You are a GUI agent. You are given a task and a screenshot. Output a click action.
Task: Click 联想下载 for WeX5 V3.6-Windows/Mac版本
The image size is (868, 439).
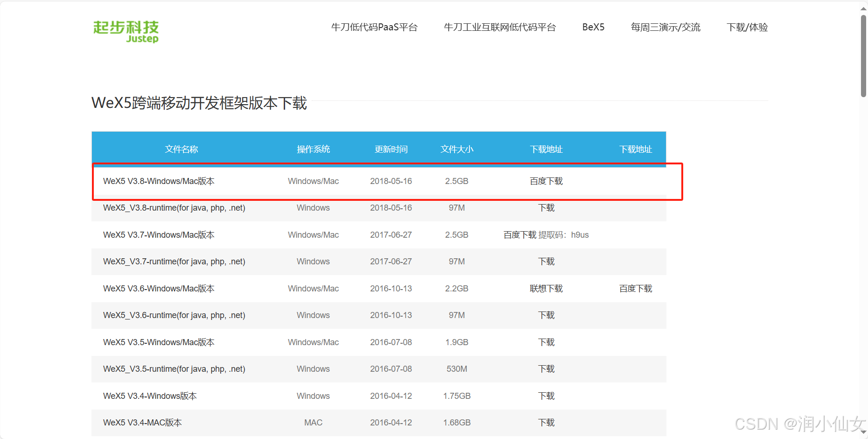(546, 289)
